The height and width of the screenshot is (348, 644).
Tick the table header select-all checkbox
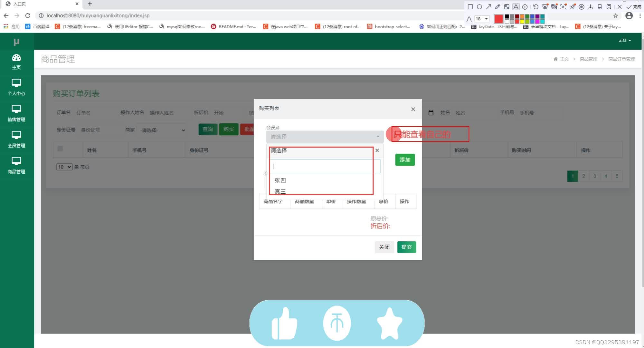(x=60, y=149)
